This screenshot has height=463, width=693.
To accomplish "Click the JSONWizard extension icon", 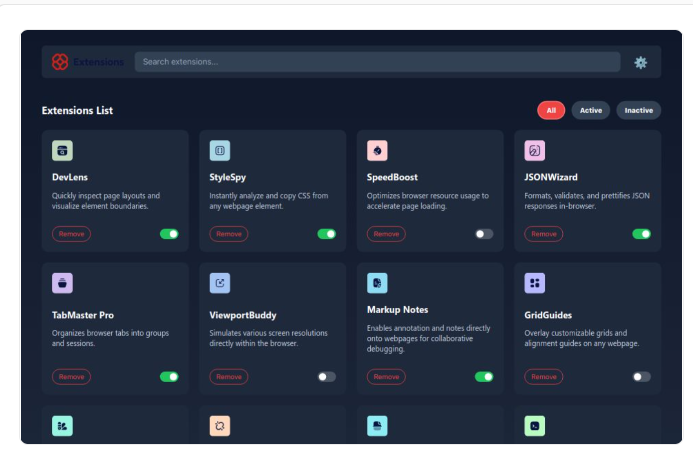I will [534, 151].
